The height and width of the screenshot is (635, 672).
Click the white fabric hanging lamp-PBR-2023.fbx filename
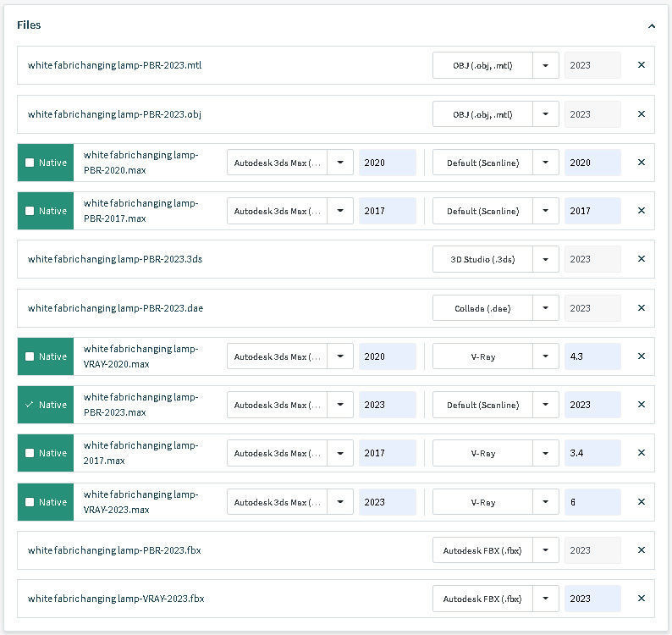point(114,550)
